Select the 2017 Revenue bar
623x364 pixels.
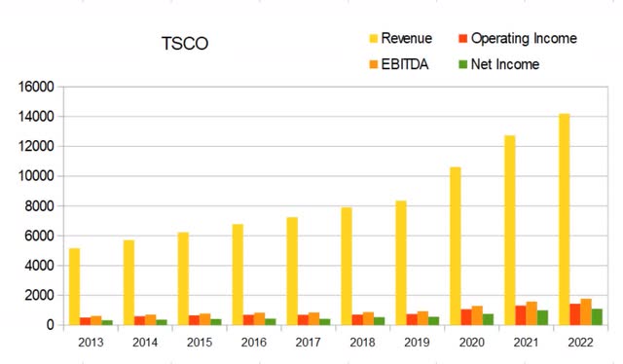click(292, 271)
